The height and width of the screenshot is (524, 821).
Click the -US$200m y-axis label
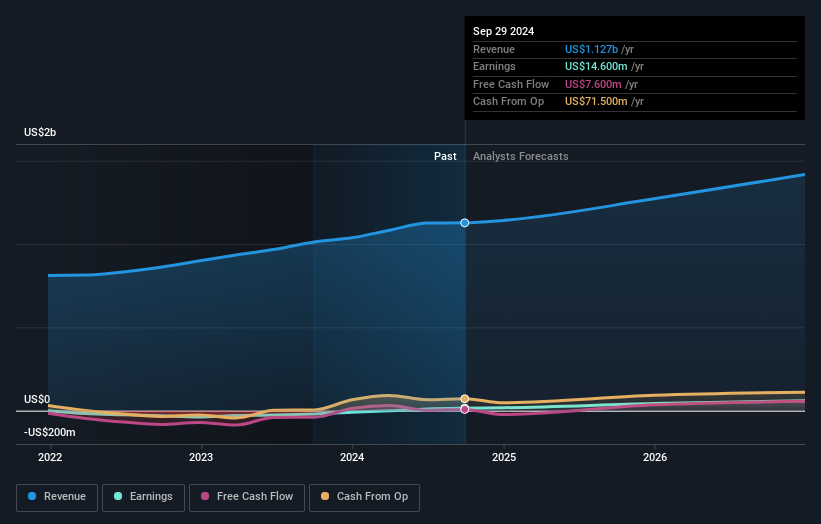tap(50, 432)
